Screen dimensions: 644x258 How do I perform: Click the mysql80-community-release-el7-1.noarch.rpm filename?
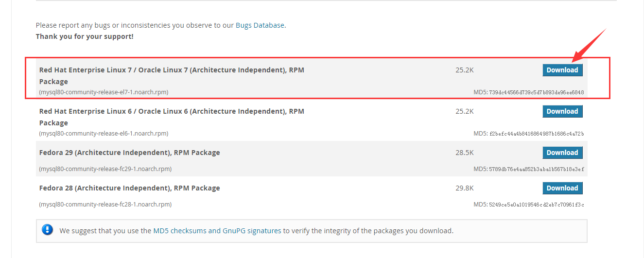(104, 92)
